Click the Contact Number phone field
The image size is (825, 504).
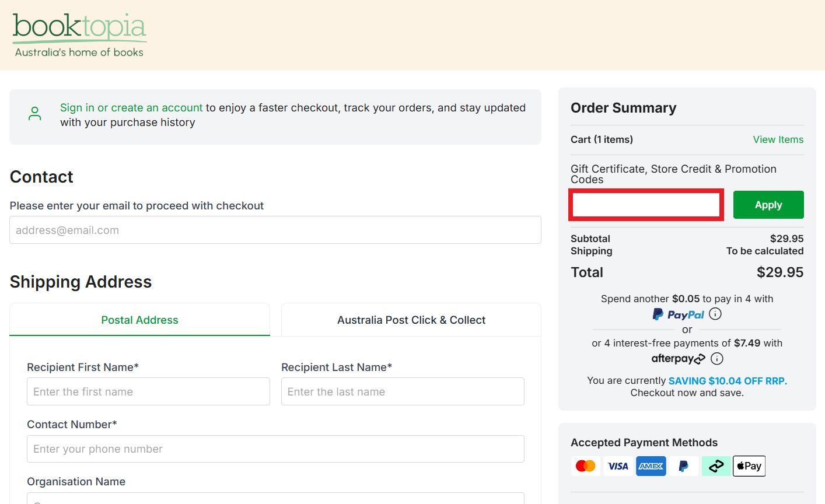coord(275,449)
